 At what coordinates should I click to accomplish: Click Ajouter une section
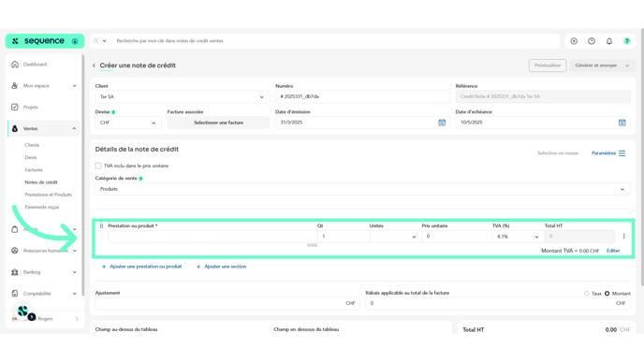[x=221, y=267]
